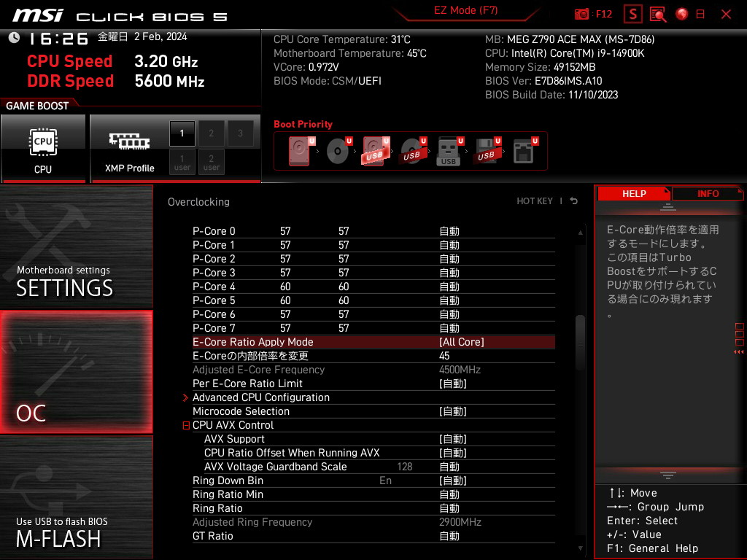Click the Japanese 日 language icon
Image resolution: width=747 pixels, height=560 pixels.
coord(700,15)
